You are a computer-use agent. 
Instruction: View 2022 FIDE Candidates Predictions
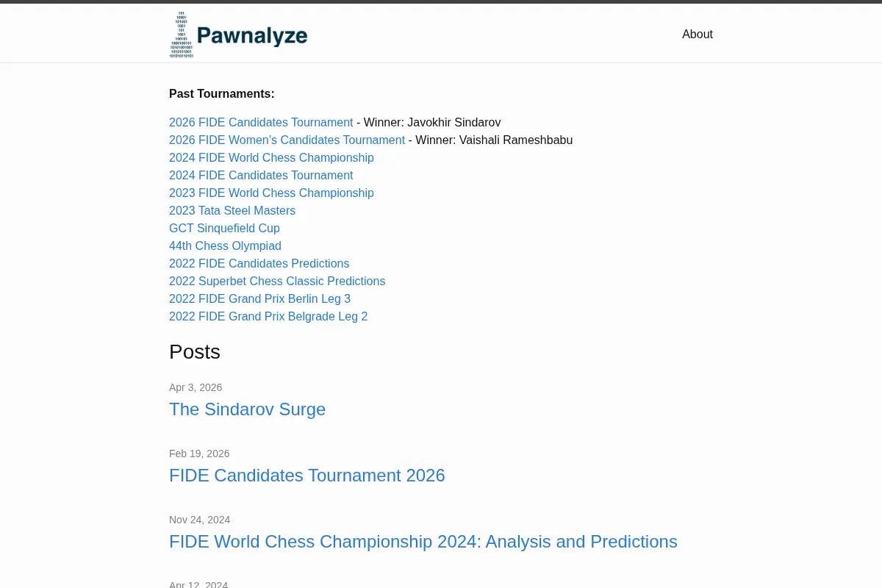[259, 264]
